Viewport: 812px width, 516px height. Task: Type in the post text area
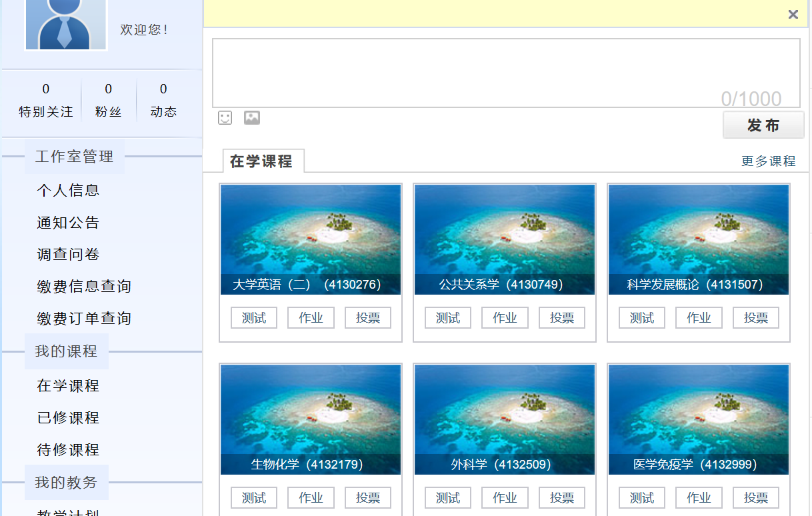(505, 72)
